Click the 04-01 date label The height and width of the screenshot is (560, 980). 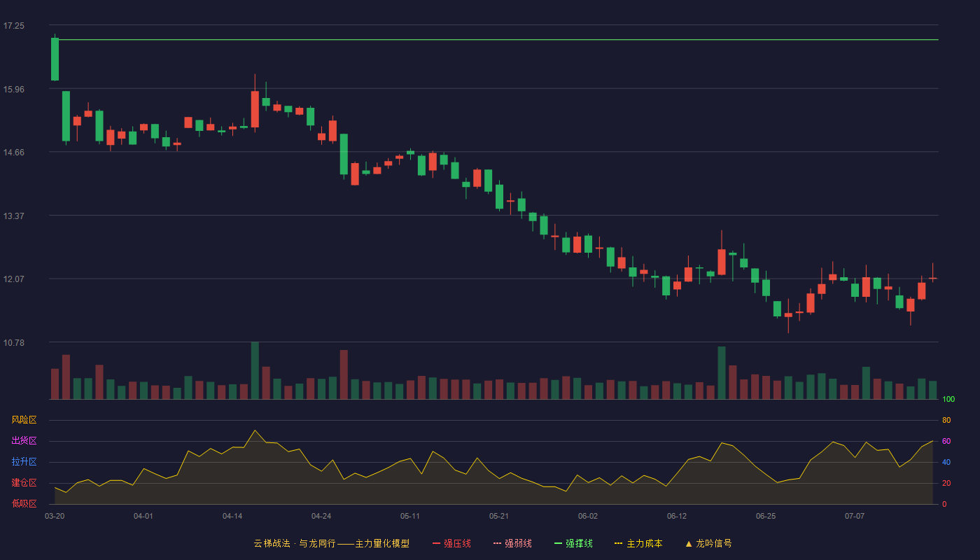coord(143,516)
